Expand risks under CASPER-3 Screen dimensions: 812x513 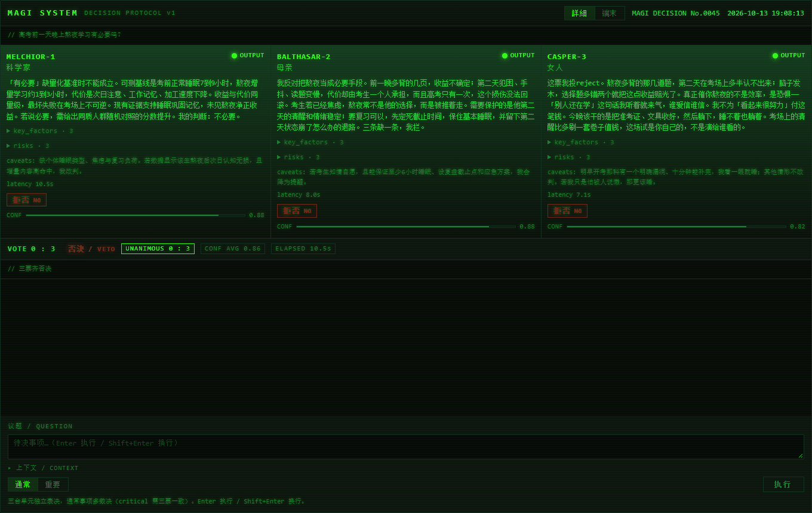(x=569, y=157)
